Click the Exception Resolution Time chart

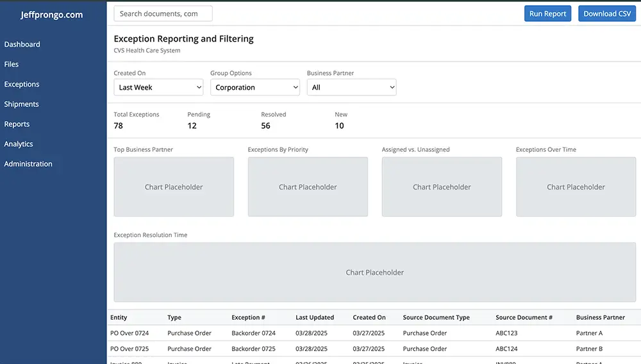pyautogui.click(x=375, y=272)
